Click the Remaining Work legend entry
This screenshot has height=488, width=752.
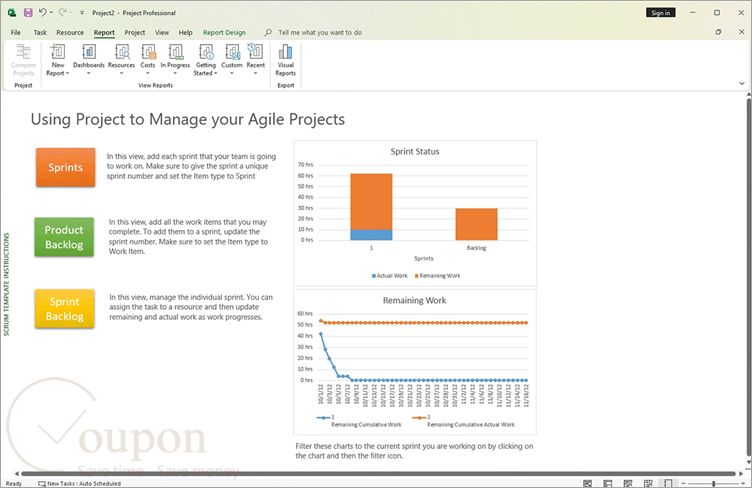point(437,276)
